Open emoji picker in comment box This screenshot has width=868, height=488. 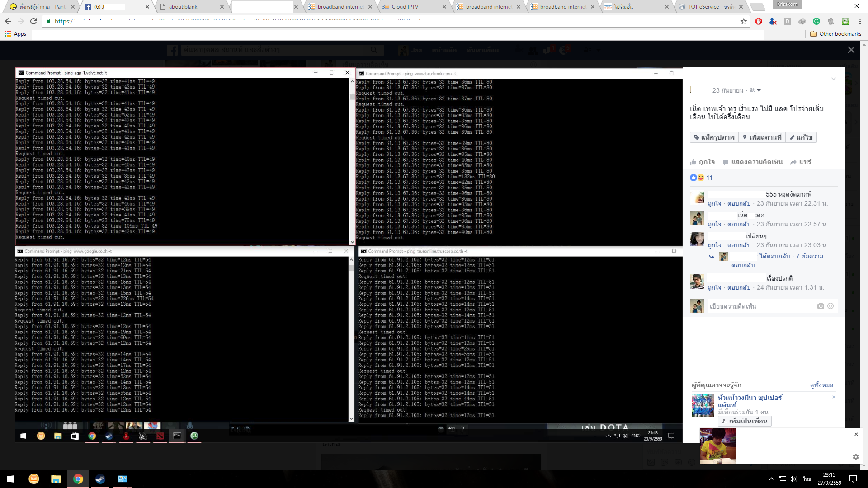tap(830, 306)
